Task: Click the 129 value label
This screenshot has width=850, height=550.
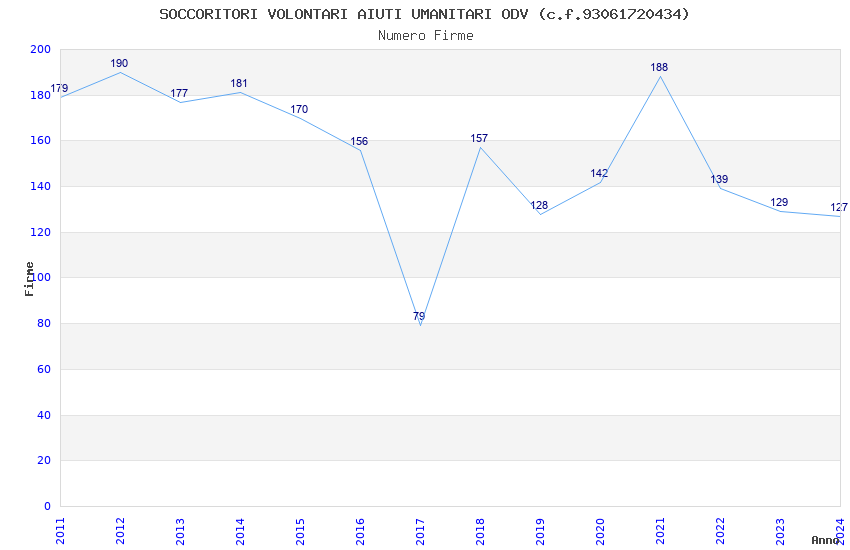Action: click(x=780, y=203)
